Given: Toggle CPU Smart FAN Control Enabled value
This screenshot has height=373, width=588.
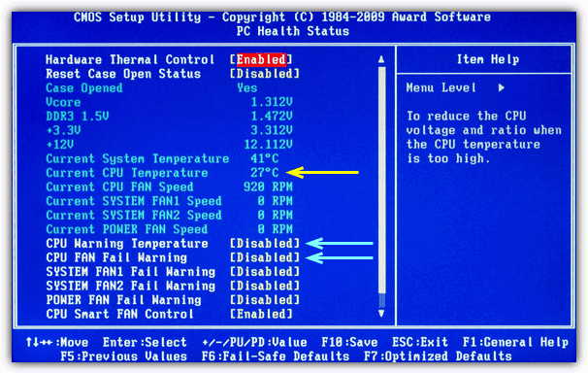Looking at the screenshot, I should tap(261, 314).
